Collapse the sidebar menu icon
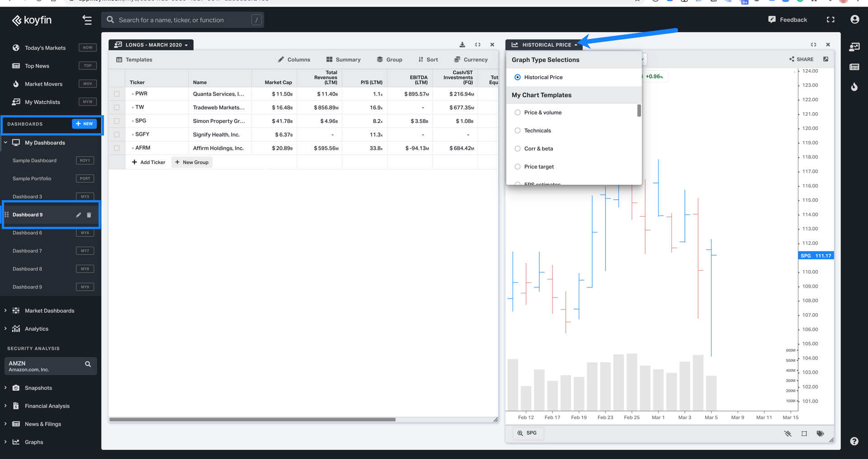 [x=87, y=20]
